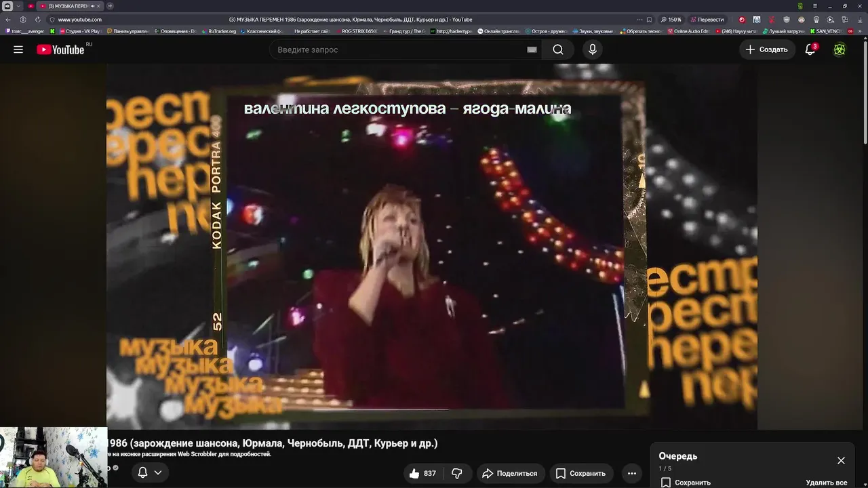Bookmark this page icon in address bar
Image resolution: width=868 pixels, height=488 pixels.
(x=649, y=20)
